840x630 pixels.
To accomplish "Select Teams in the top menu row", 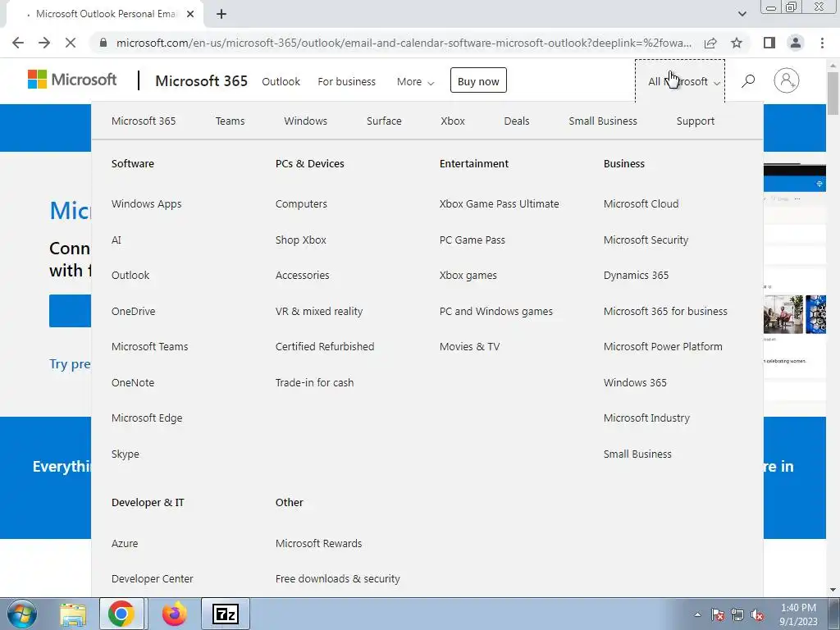I will click(230, 121).
